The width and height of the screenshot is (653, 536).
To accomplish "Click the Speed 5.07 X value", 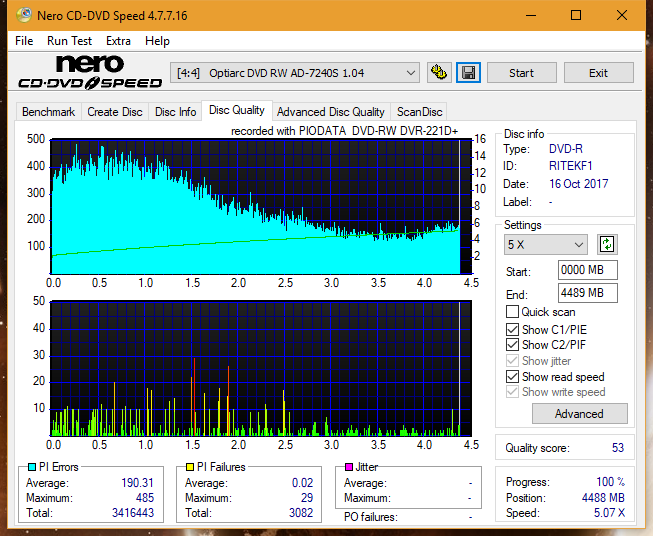I will [609, 513].
